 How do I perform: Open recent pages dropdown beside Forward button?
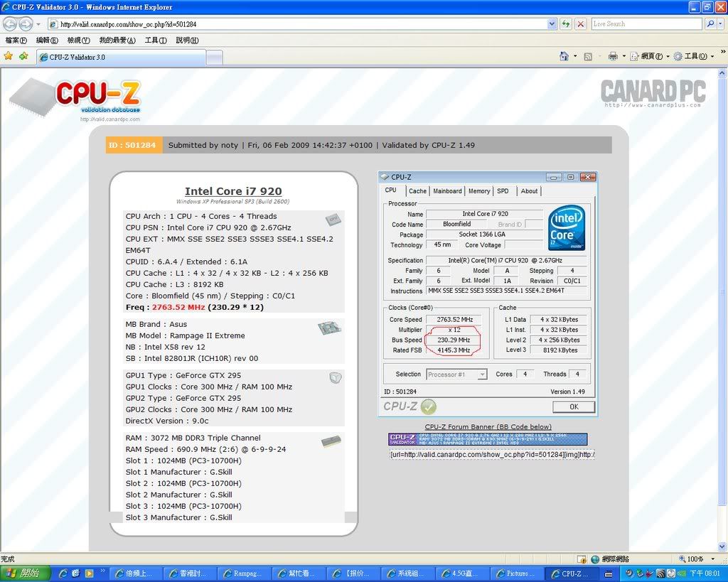(38, 23)
